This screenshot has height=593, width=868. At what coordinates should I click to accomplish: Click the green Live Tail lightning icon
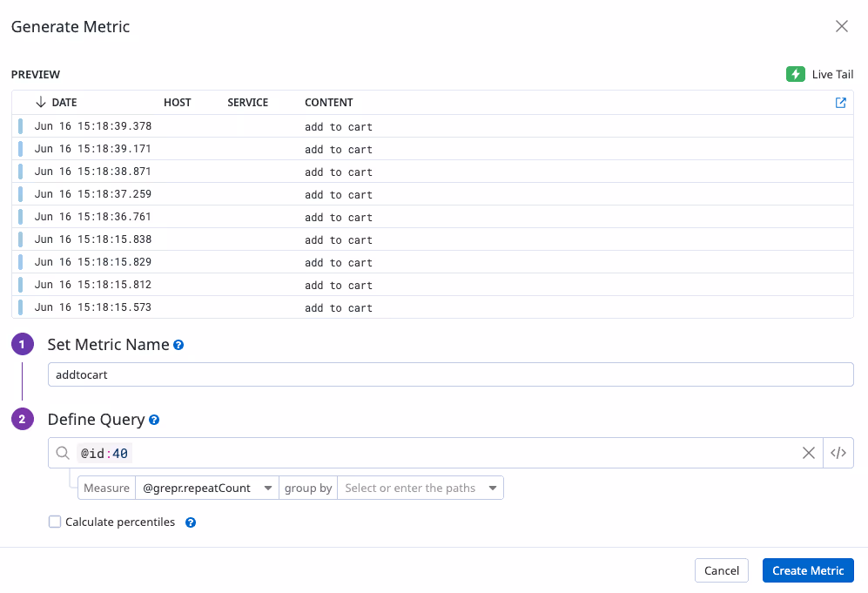[x=796, y=74]
